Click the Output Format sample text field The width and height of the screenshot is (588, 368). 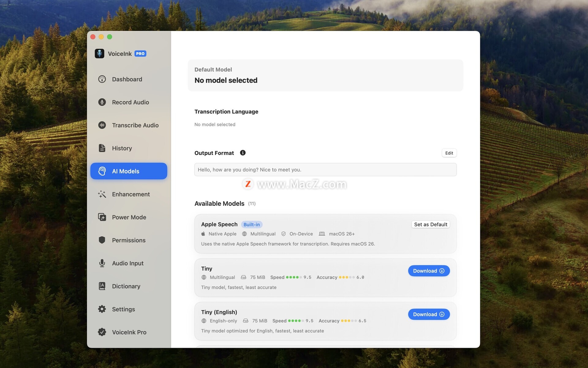pos(325,170)
